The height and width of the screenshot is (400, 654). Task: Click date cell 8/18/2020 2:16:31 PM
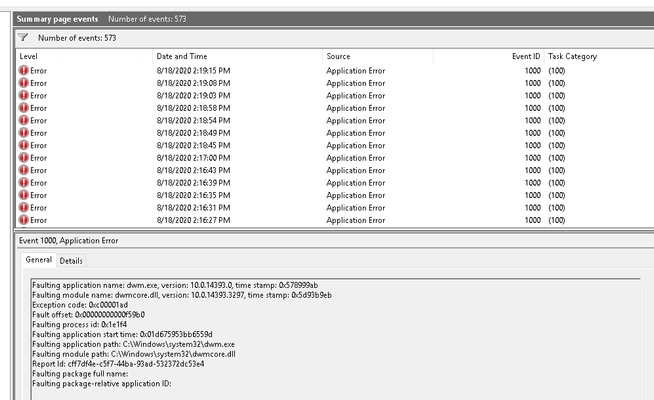coord(194,208)
